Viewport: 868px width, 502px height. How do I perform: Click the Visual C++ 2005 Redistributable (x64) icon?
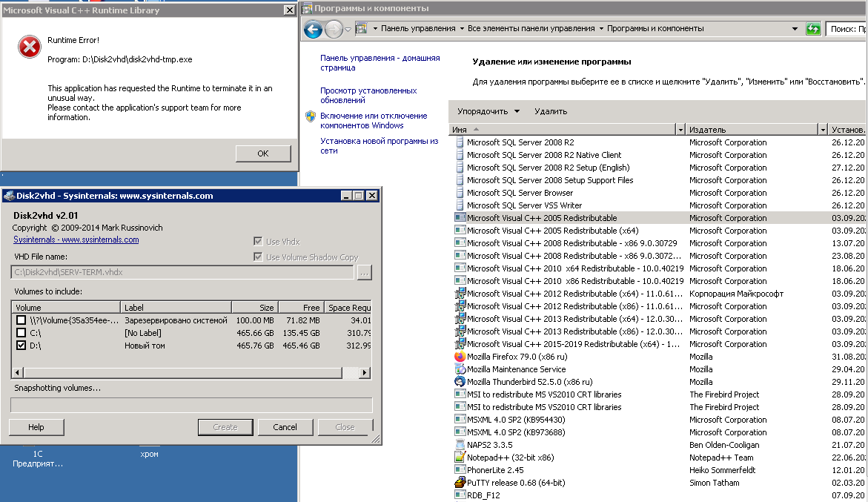click(x=460, y=231)
